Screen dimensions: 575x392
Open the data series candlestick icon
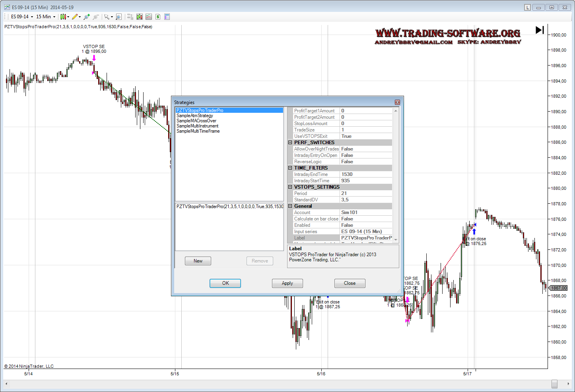(x=140, y=17)
